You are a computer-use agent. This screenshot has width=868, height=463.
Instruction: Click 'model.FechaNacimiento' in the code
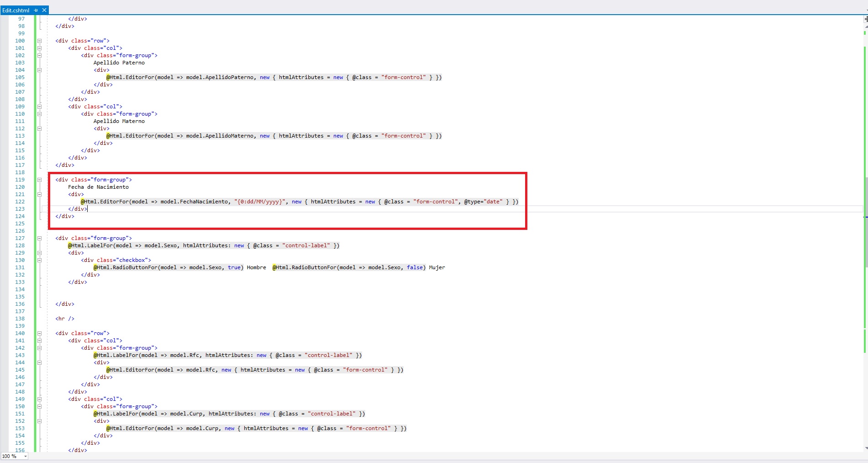[194, 202]
